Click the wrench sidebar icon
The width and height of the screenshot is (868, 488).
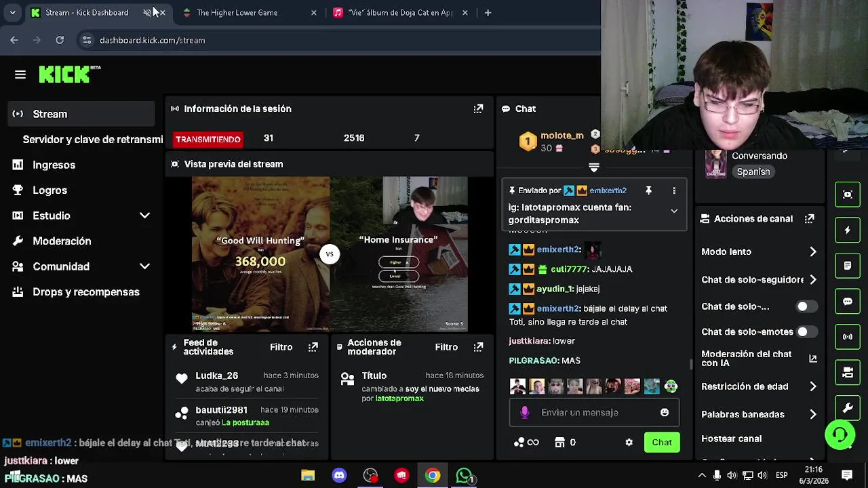click(848, 408)
